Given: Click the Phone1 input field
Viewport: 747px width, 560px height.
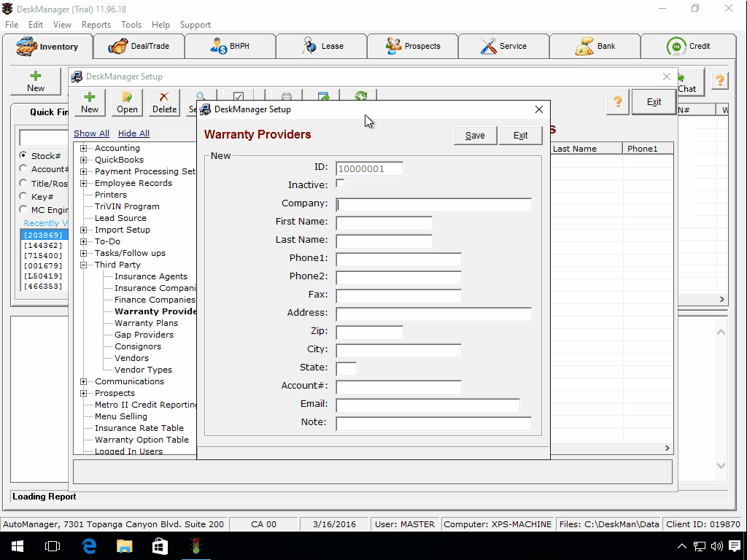Looking at the screenshot, I should click(x=399, y=260).
